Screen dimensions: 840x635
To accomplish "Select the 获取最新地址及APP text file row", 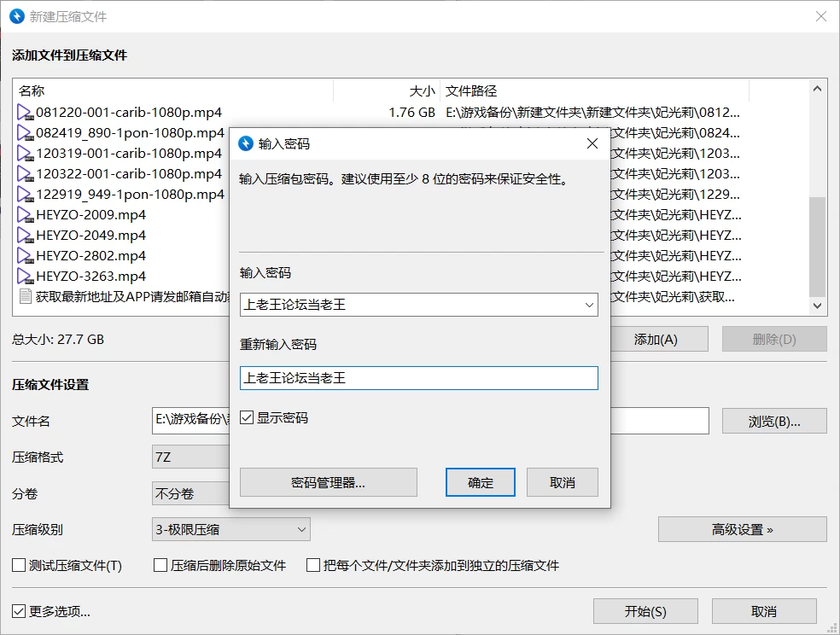I will pos(132,297).
